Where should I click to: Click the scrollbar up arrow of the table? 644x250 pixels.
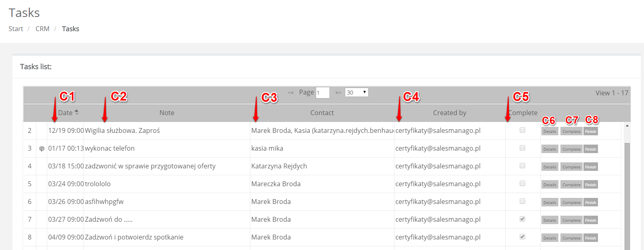pos(627,126)
